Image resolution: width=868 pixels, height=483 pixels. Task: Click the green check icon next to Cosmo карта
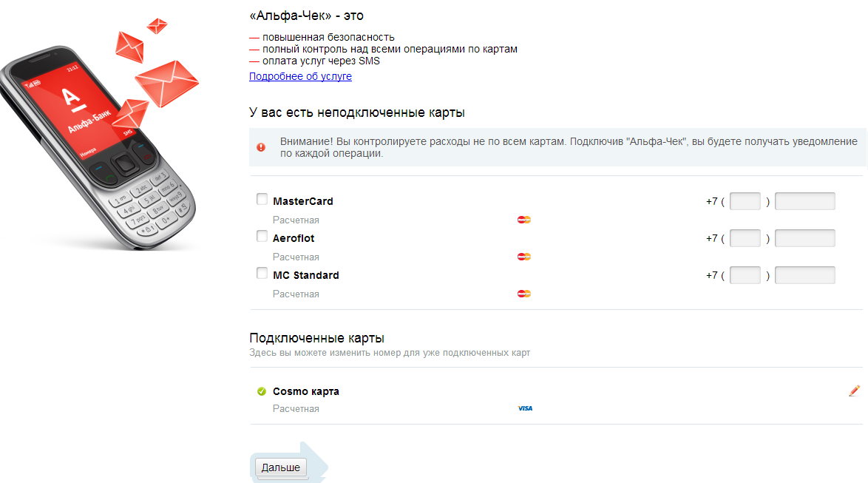click(262, 391)
